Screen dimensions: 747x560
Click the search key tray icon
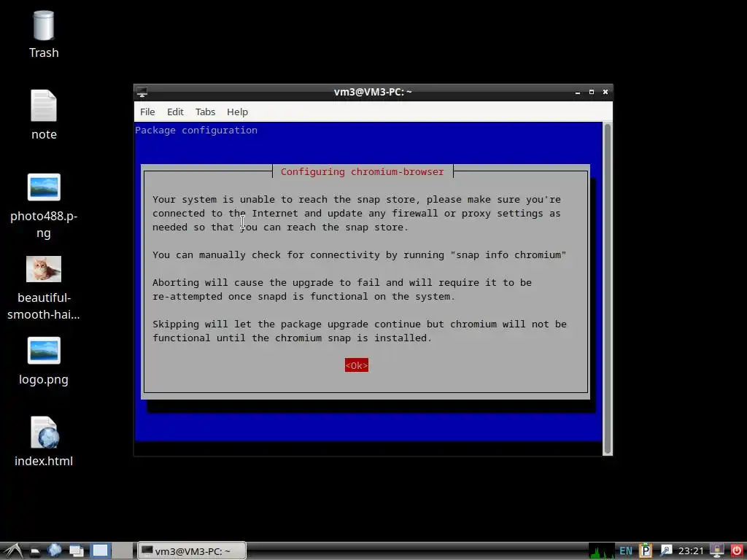click(665, 551)
